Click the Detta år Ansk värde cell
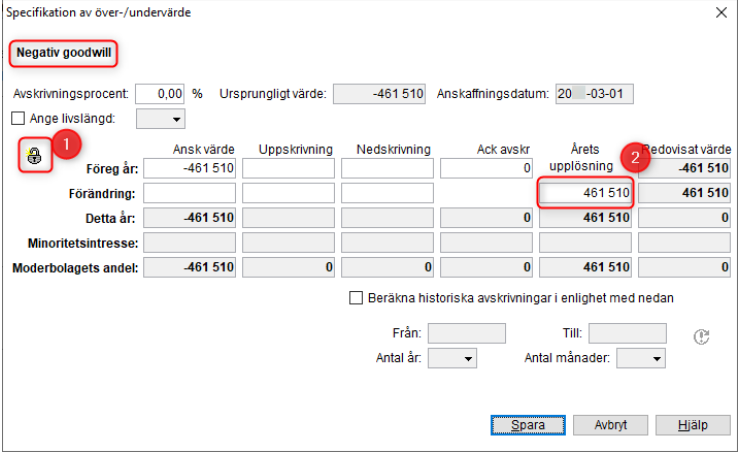Image resolution: width=748 pixels, height=458 pixels. pos(189,218)
